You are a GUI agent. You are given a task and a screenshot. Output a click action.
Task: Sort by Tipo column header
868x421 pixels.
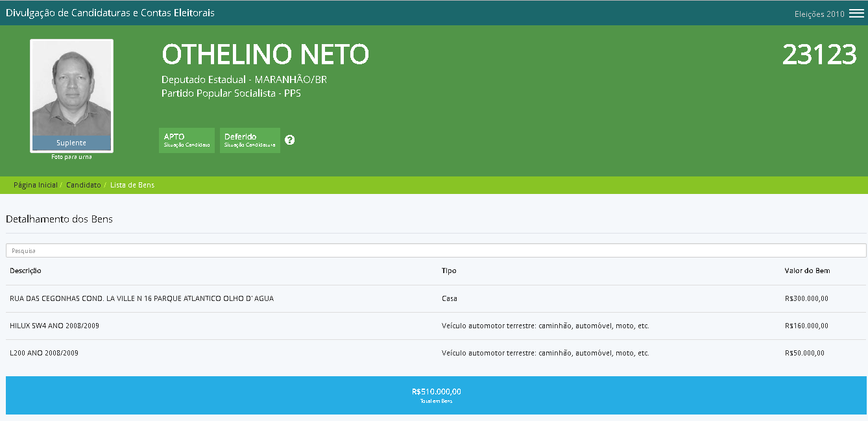point(449,271)
